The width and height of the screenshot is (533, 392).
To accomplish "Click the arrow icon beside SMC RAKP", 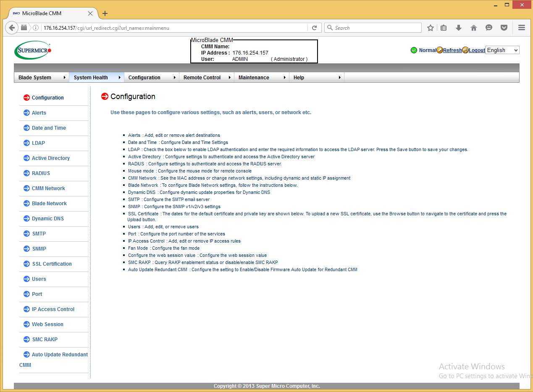I will click(27, 339).
